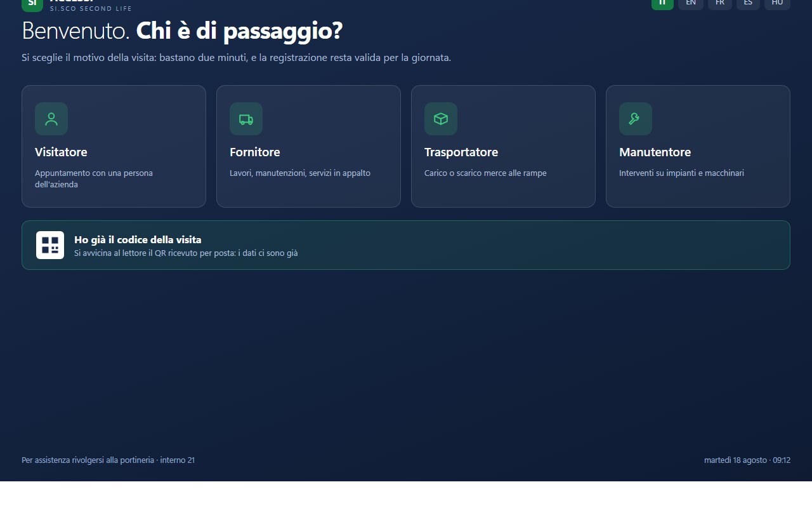Click the wrench icon on Manutentore card
This screenshot has width=812, height=508.
click(636, 119)
